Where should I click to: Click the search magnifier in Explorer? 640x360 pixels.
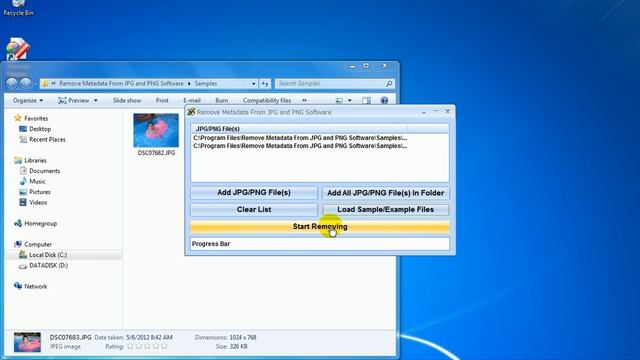pos(389,84)
